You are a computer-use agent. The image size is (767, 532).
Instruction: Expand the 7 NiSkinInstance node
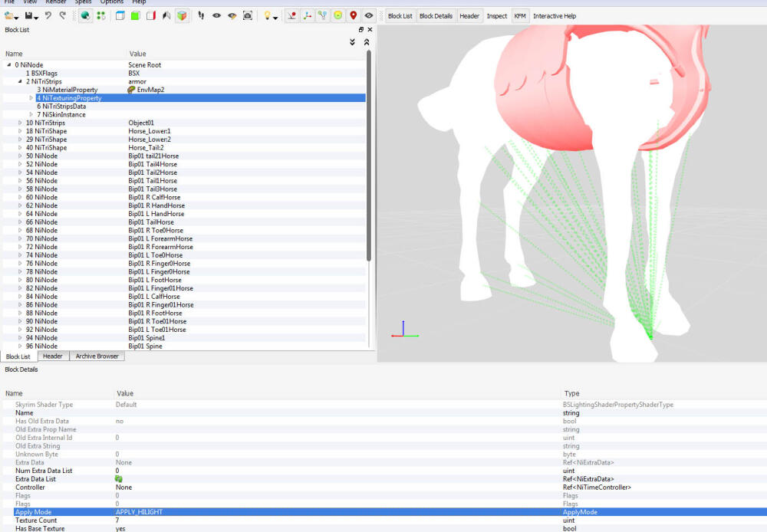tap(31, 114)
